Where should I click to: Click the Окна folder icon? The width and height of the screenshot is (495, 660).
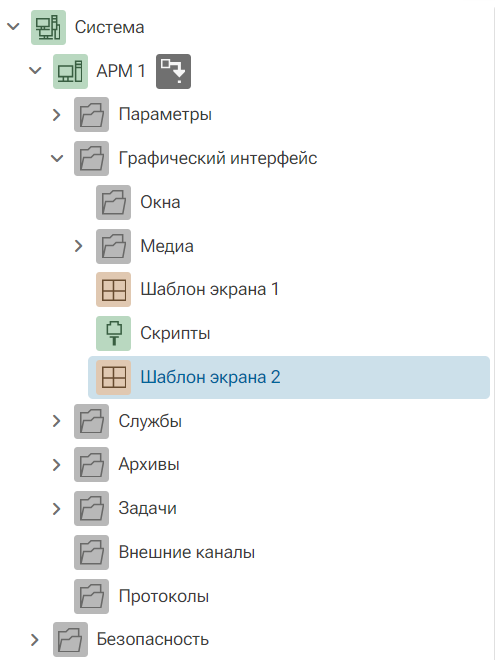114,202
